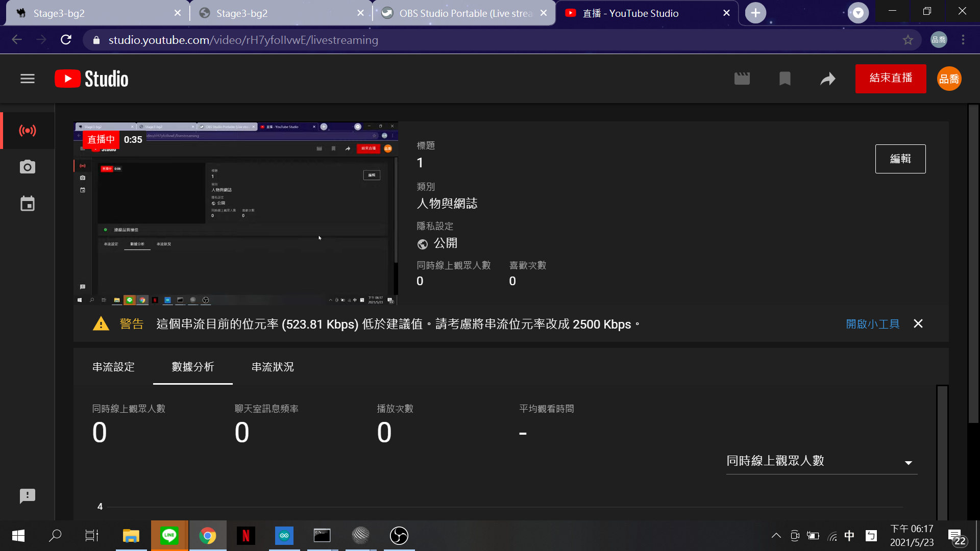Reload the browser page
The width and height of the screenshot is (980, 551).
click(x=66, y=40)
